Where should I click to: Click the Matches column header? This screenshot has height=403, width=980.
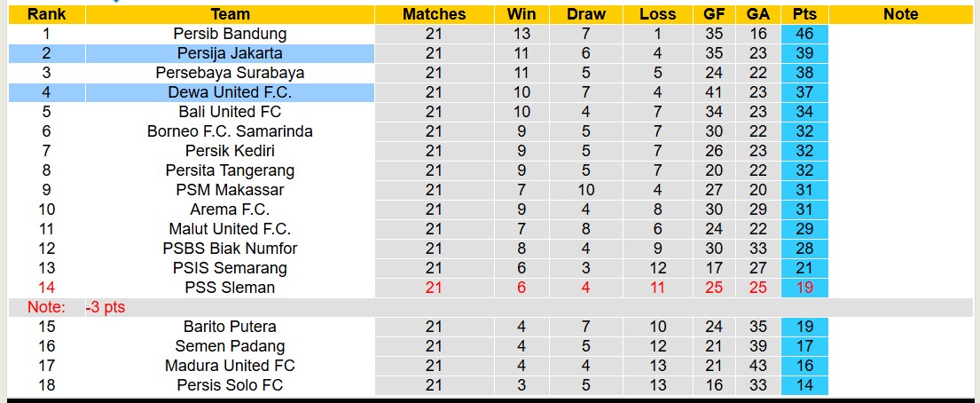[434, 14]
